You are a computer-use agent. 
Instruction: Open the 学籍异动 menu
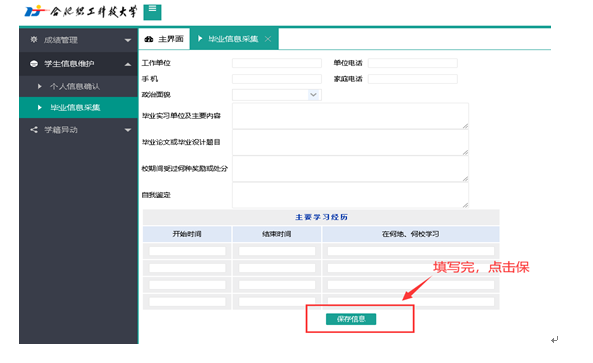78,130
